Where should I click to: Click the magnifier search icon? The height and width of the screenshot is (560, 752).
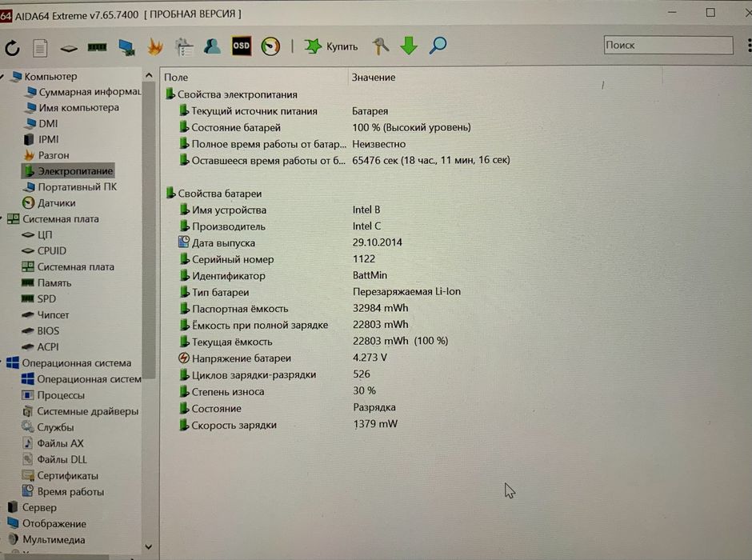coord(438,45)
